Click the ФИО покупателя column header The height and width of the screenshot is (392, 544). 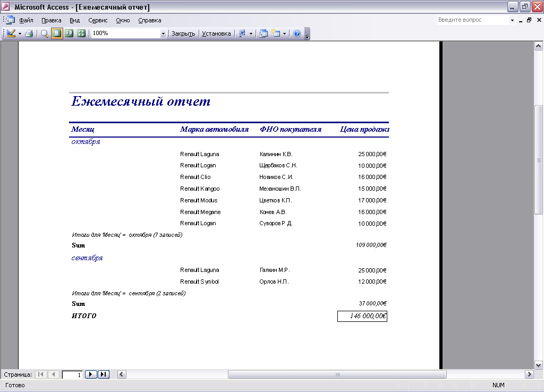tap(291, 130)
